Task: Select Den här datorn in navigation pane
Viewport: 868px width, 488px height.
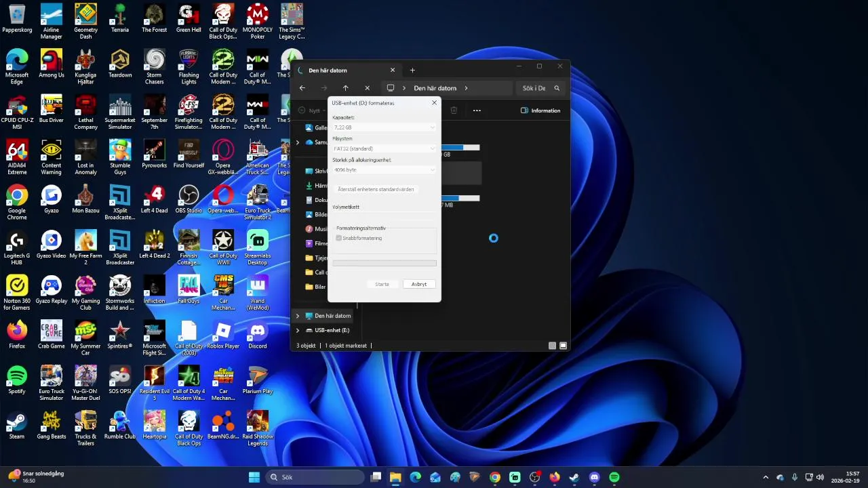Action: click(332, 316)
